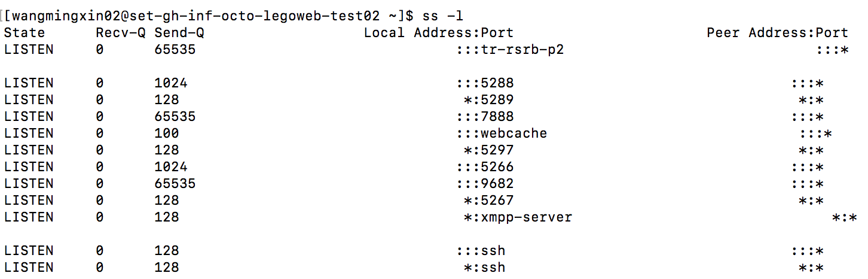The height and width of the screenshot is (279, 868).
Task: Select the tr-rsrb-p2 local port entry
Action: (x=510, y=49)
